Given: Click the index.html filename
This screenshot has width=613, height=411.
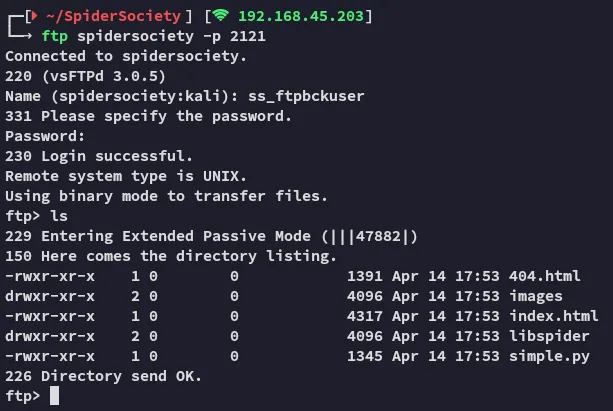Looking at the screenshot, I should coord(554,316).
